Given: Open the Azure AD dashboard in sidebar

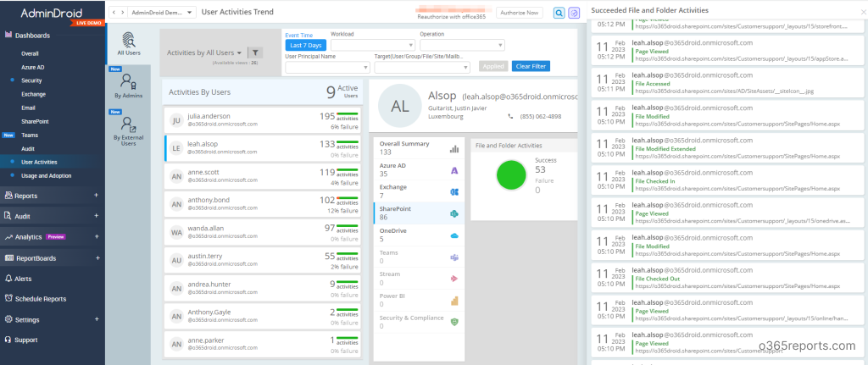Looking at the screenshot, I should pos(33,67).
